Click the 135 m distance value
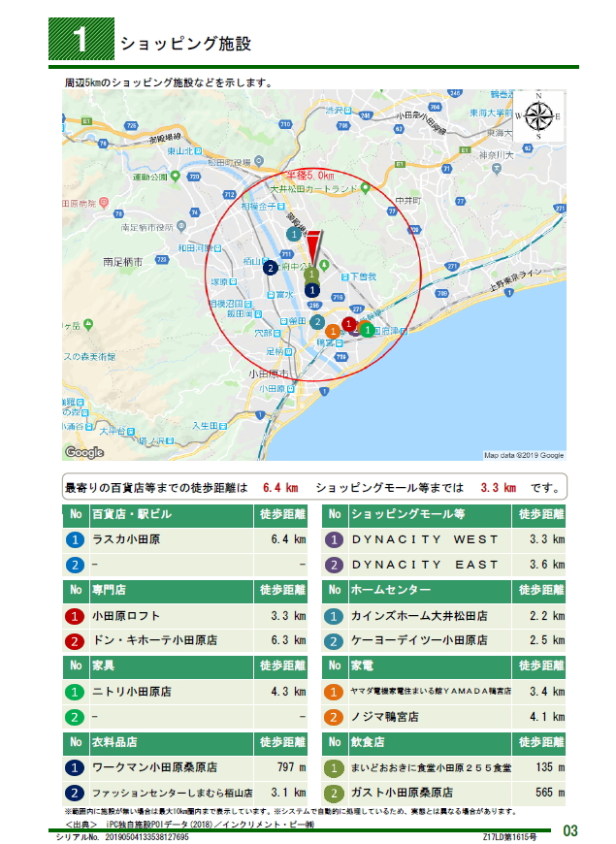 tap(550, 767)
